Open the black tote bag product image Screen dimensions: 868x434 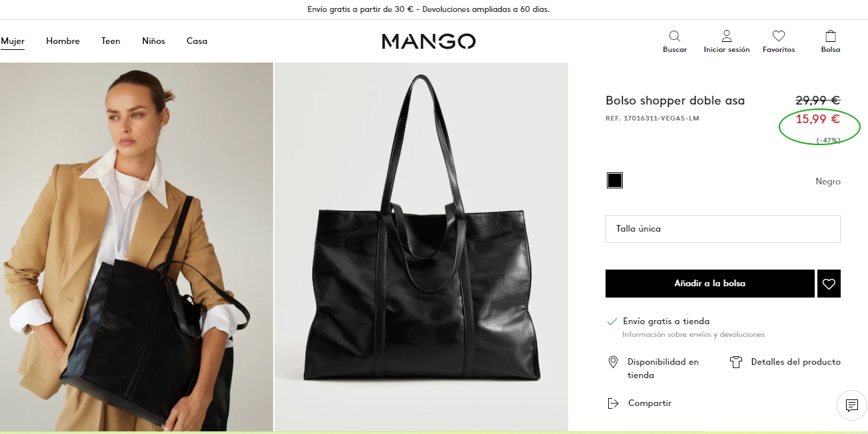[x=422, y=247]
